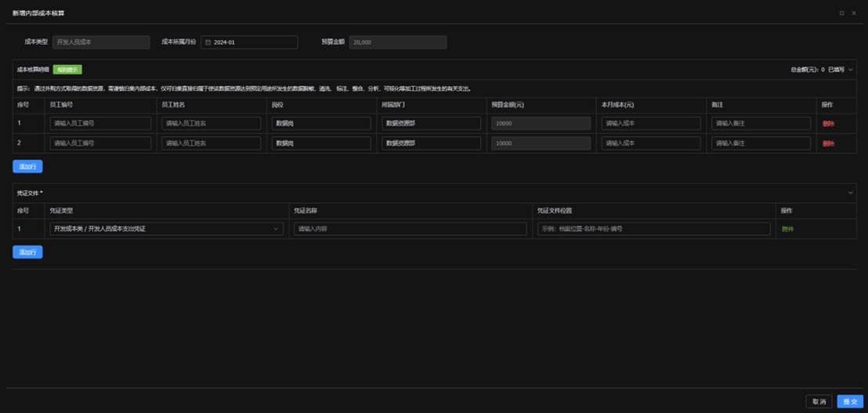Click the fullscreen icon of the dialog
The width and height of the screenshot is (868, 413).
pyautogui.click(x=841, y=13)
